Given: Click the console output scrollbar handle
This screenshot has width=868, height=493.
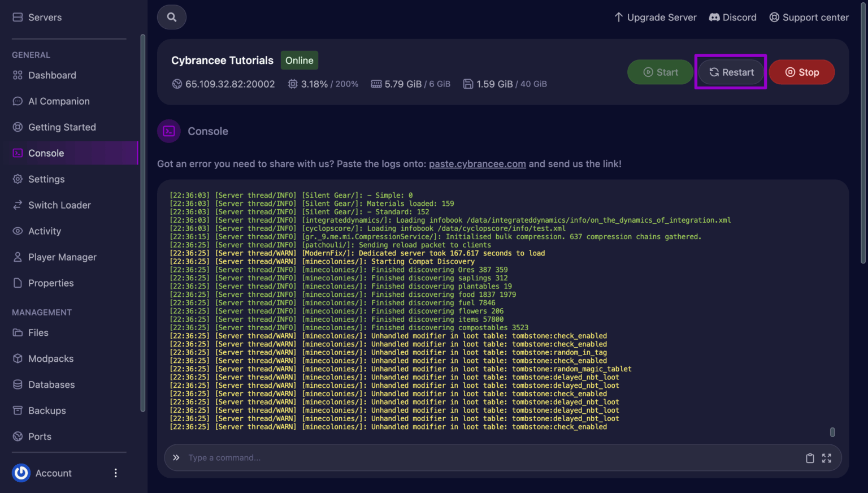Looking at the screenshot, I should [832, 432].
